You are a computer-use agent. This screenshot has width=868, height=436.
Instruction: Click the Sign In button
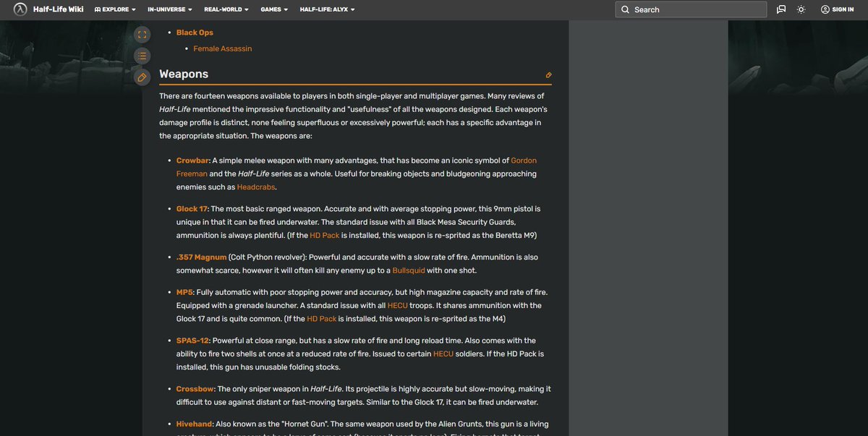[x=837, y=9]
